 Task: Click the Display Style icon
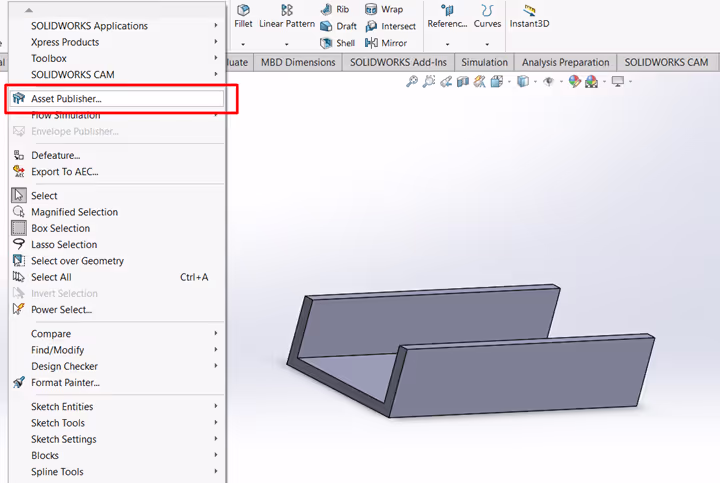[523, 82]
